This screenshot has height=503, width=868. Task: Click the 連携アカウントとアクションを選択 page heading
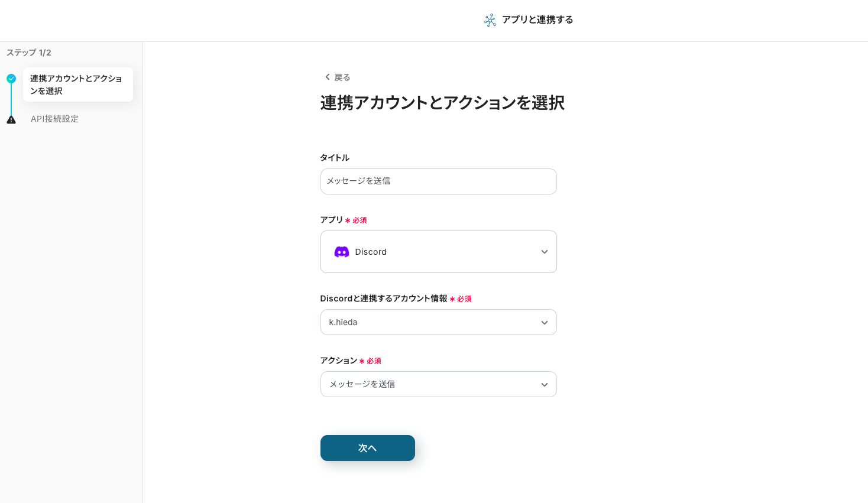click(x=442, y=103)
